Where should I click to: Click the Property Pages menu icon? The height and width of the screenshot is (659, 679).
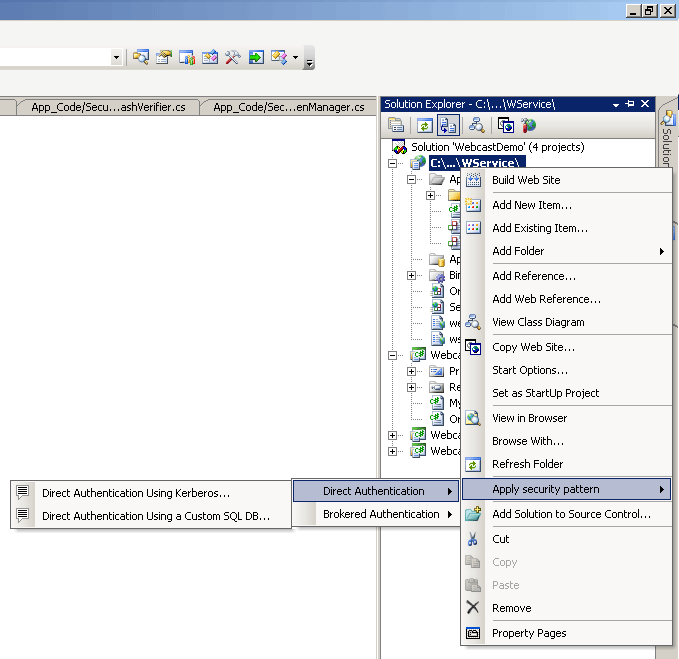tap(473, 633)
